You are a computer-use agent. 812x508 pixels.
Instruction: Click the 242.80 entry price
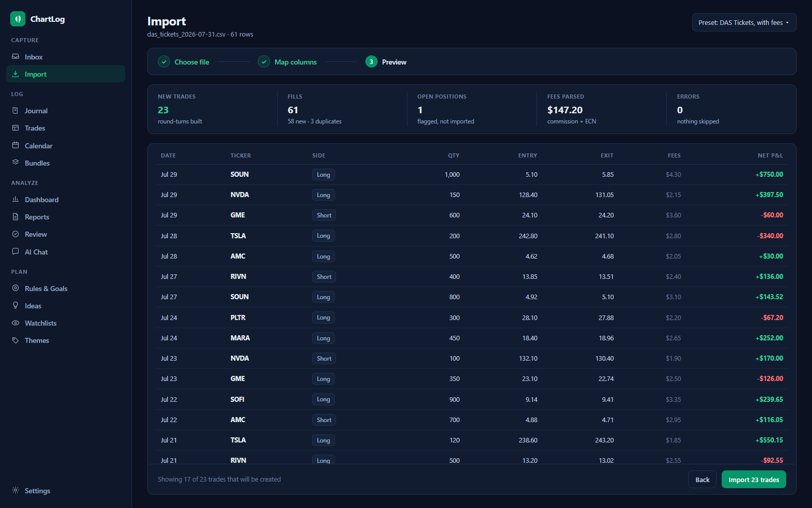pyautogui.click(x=528, y=236)
